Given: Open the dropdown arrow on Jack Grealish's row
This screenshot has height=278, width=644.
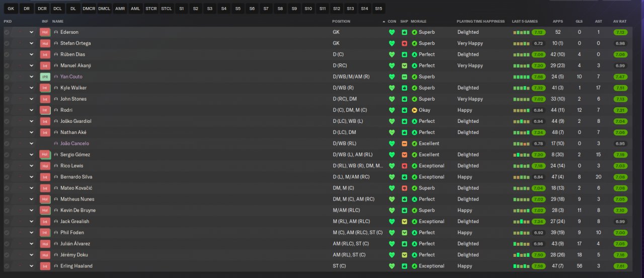Looking at the screenshot, I should 31,222.
